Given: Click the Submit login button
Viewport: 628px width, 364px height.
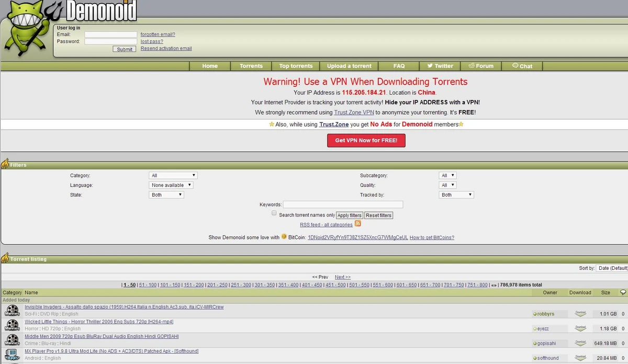Looking at the screenshot, I should (x=125, y=49).
